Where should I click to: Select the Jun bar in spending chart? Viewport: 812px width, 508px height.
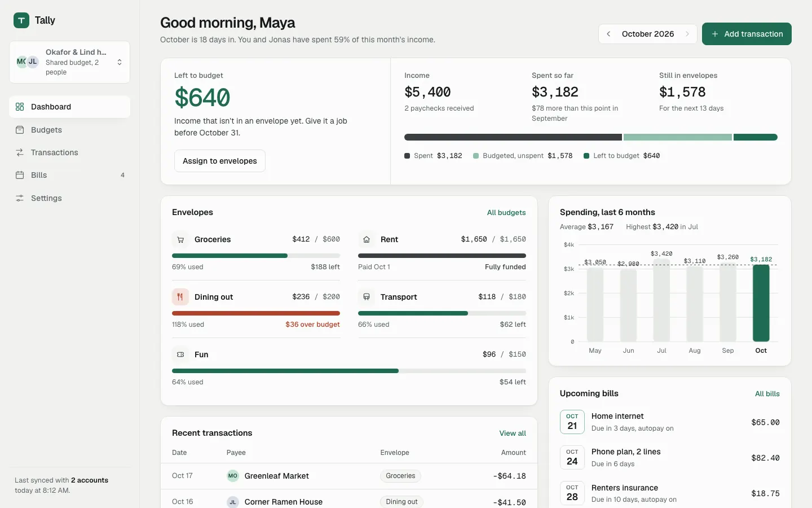628,305
